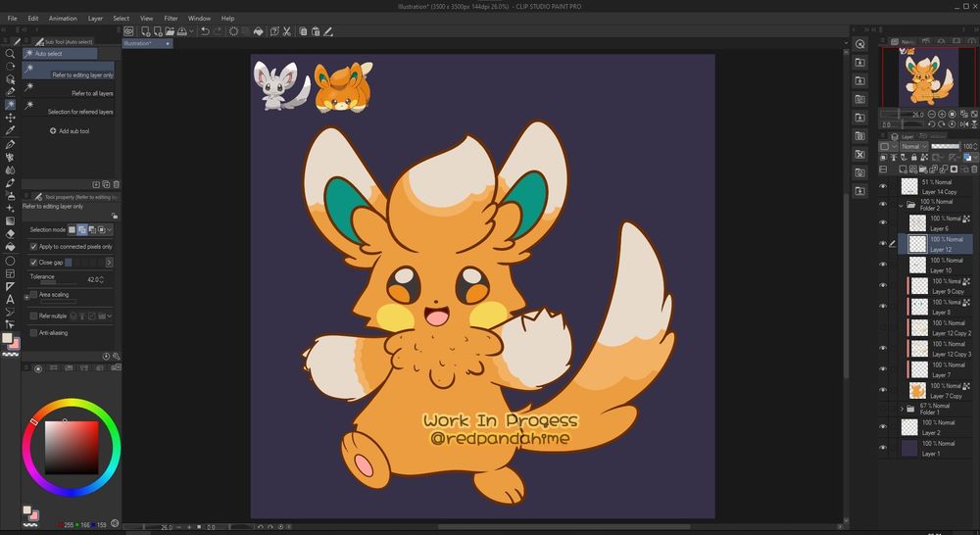Pick color in color wheel square

(72, 448)
